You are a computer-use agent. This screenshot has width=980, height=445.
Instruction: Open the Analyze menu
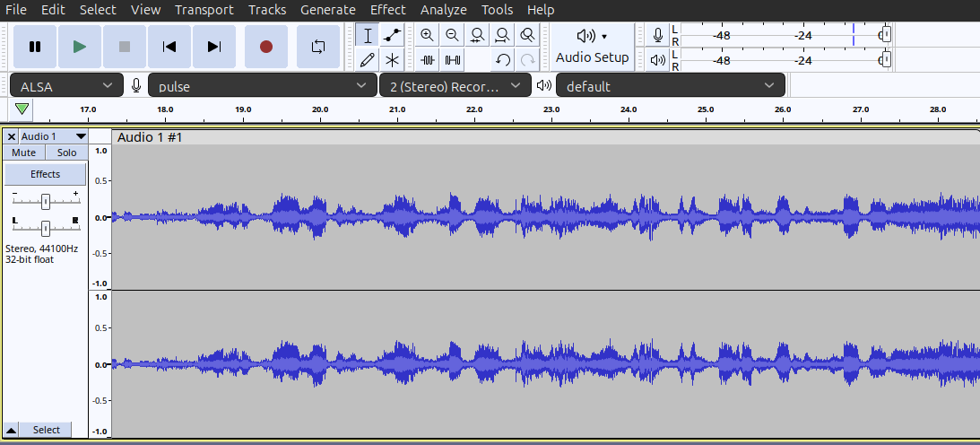[x=443, y=10]
